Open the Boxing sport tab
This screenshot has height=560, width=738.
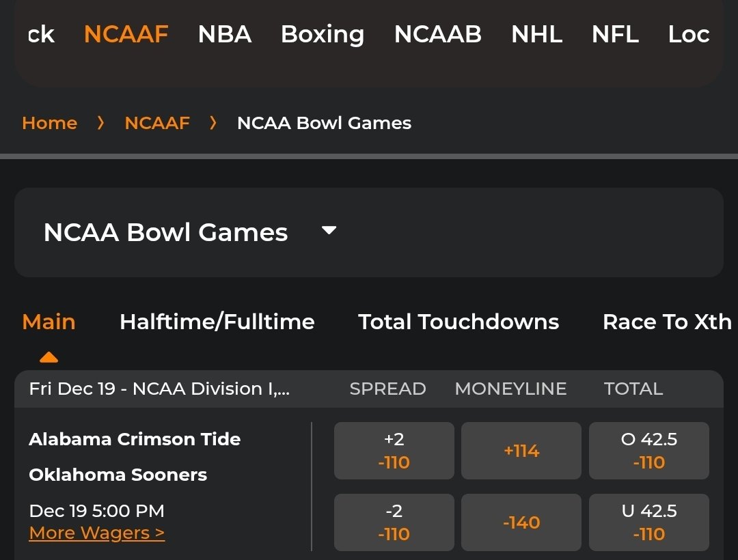[x=323, y=34]
